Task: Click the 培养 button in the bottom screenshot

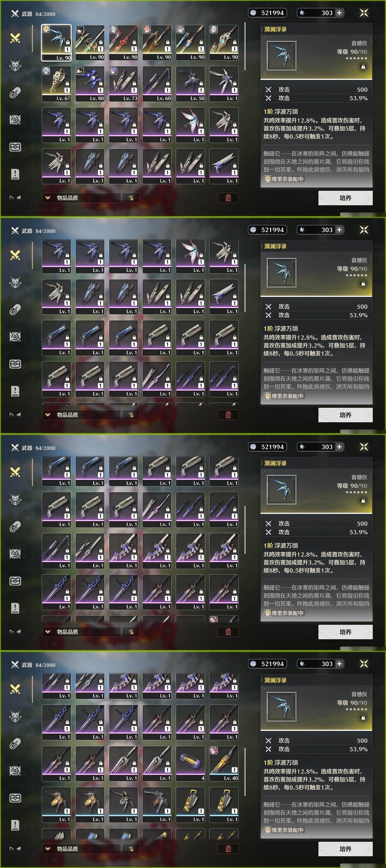Action: coord(346,849)
